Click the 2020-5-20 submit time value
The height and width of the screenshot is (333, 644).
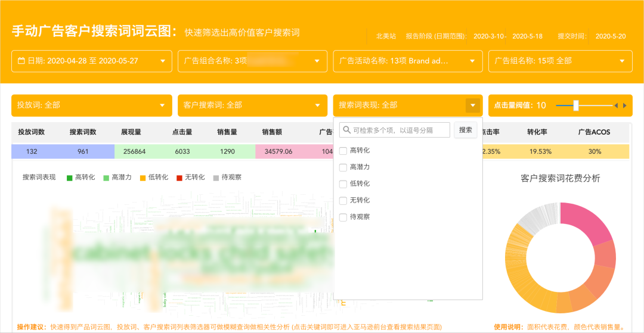pos(611,36)
